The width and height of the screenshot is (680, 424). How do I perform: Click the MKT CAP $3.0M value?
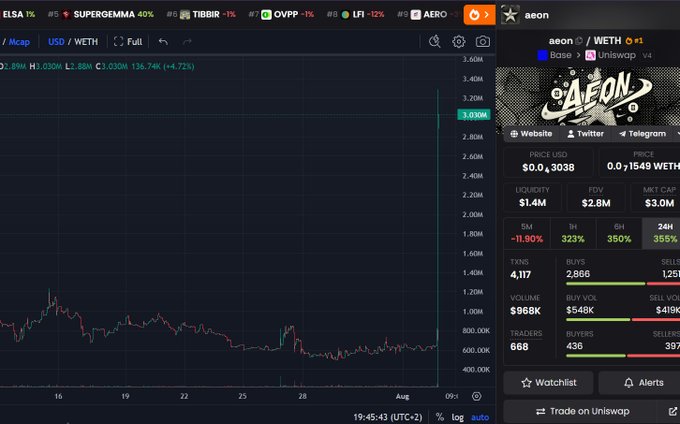pos(659,203)
